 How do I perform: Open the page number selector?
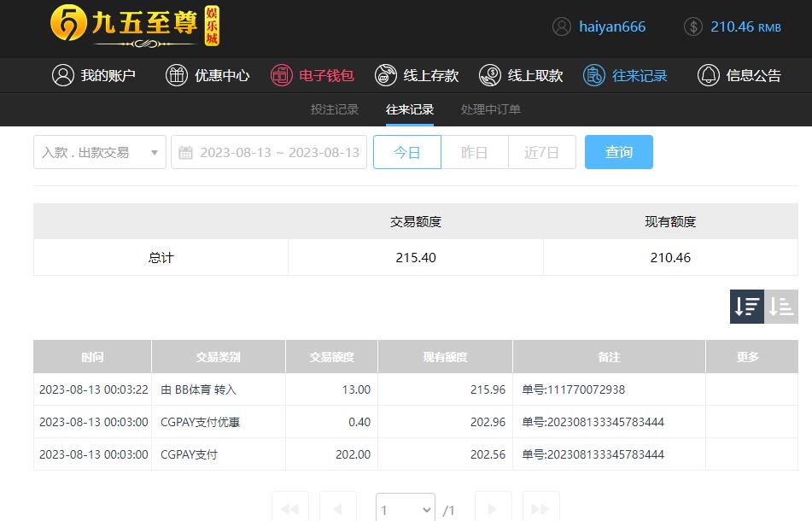point(406,508)
